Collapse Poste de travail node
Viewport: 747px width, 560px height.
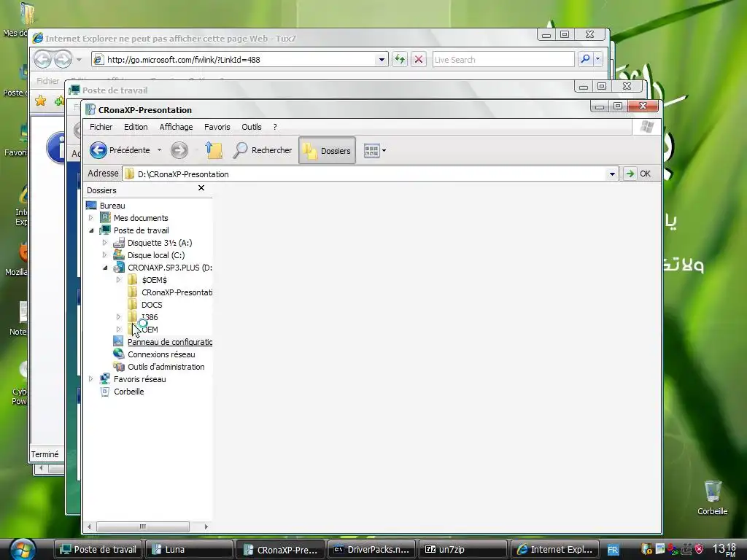tap(91, 230)
